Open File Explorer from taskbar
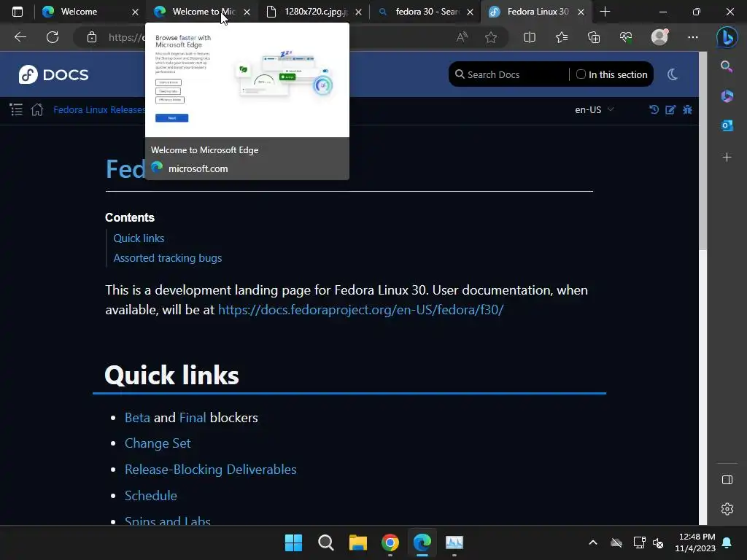This screenshot has height=560, width=747. pyautogui.click(x=357, y=542)
